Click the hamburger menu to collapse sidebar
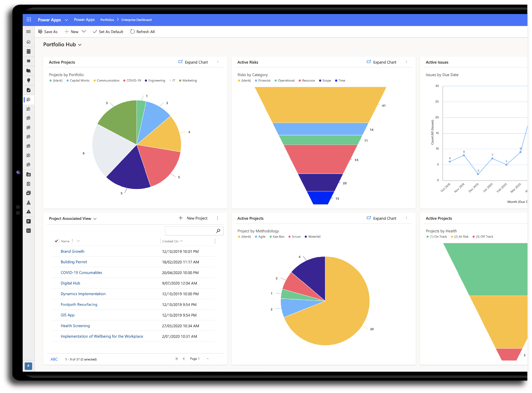 [29, 31]
